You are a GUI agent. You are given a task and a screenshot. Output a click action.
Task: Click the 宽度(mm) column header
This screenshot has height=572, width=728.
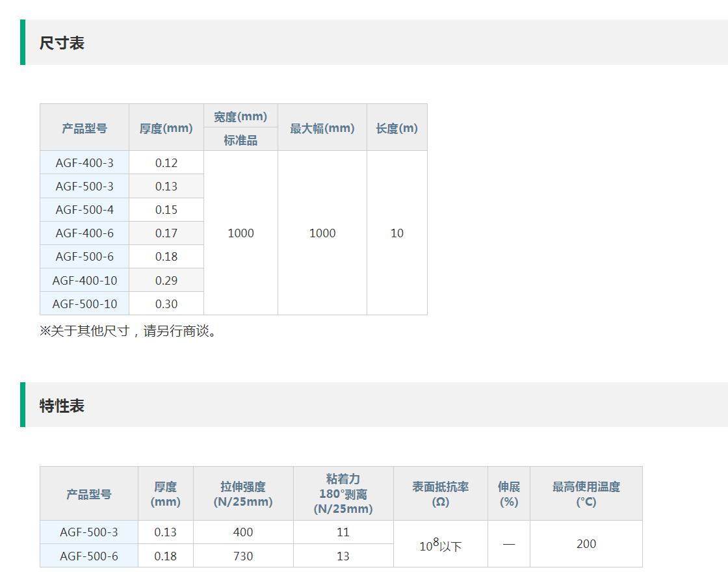(240, 116)
